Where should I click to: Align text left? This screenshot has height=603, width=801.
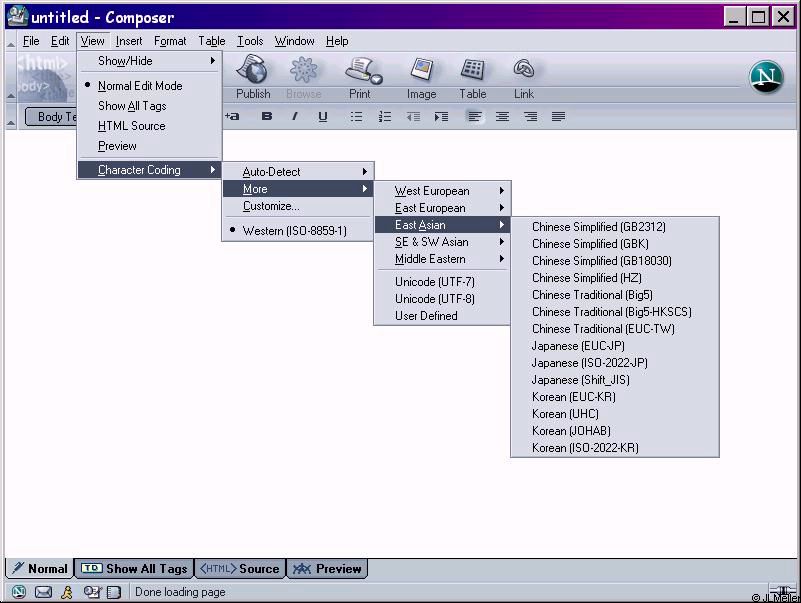475,117
